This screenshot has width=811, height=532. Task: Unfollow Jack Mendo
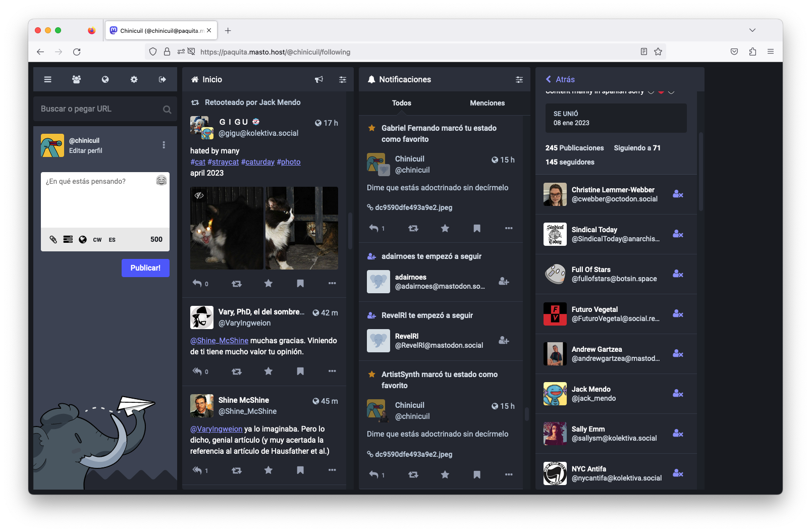(x=678, y=394)
